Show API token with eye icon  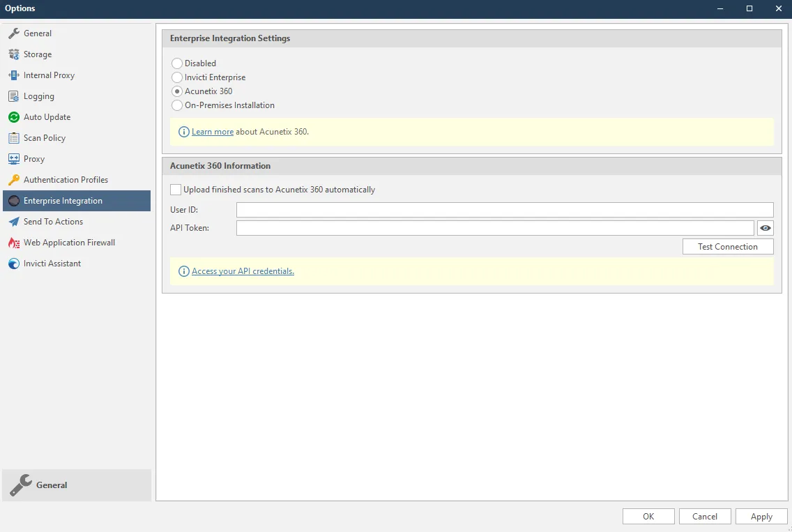766,228
